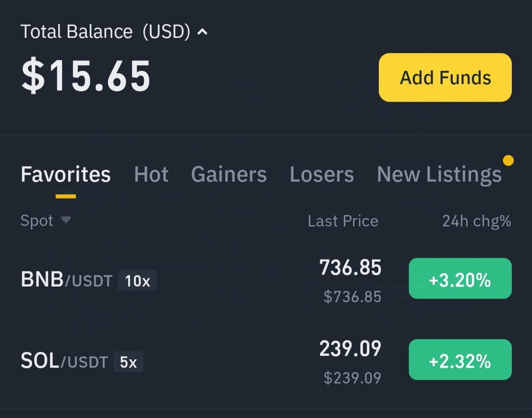Select the Favorites tab
The image size is (532, 418).
coord(66,174)
